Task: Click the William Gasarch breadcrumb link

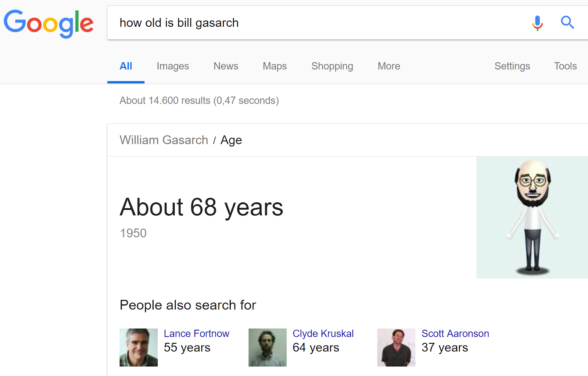Action: point(164,140)
